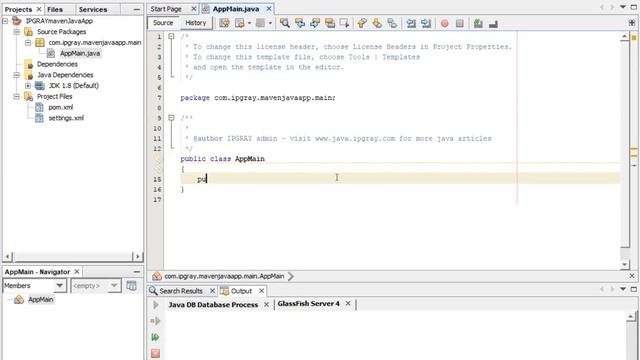Screen dimensions: 640x360
Task: Open the Members dropdown in Navigator
Action: click(x=60, y=285)
